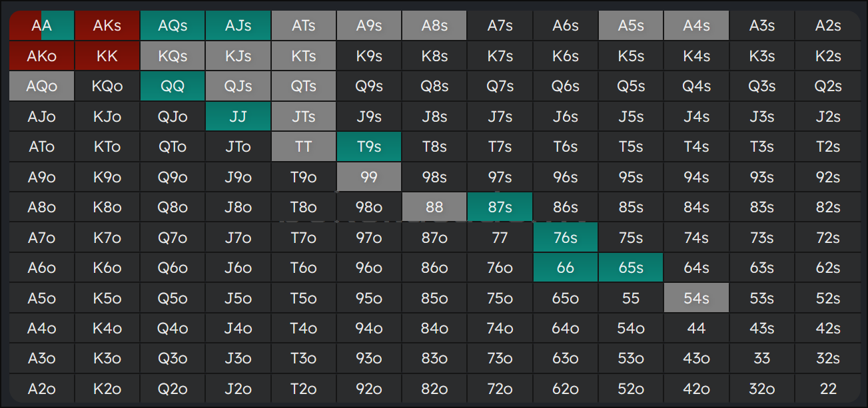This screenshot has width=868, height=408.
Task: Click the TT pocket tens cell
Action: tap(304, 147)
